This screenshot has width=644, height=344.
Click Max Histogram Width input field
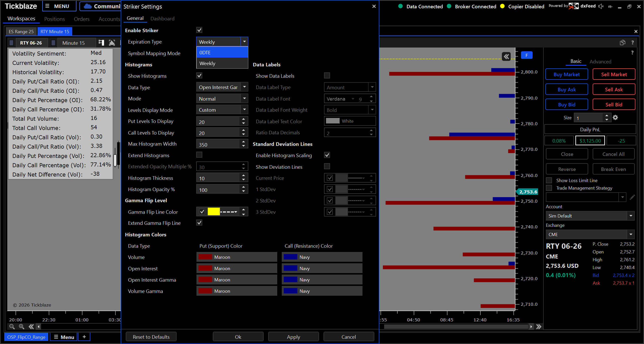pos(219,144)
